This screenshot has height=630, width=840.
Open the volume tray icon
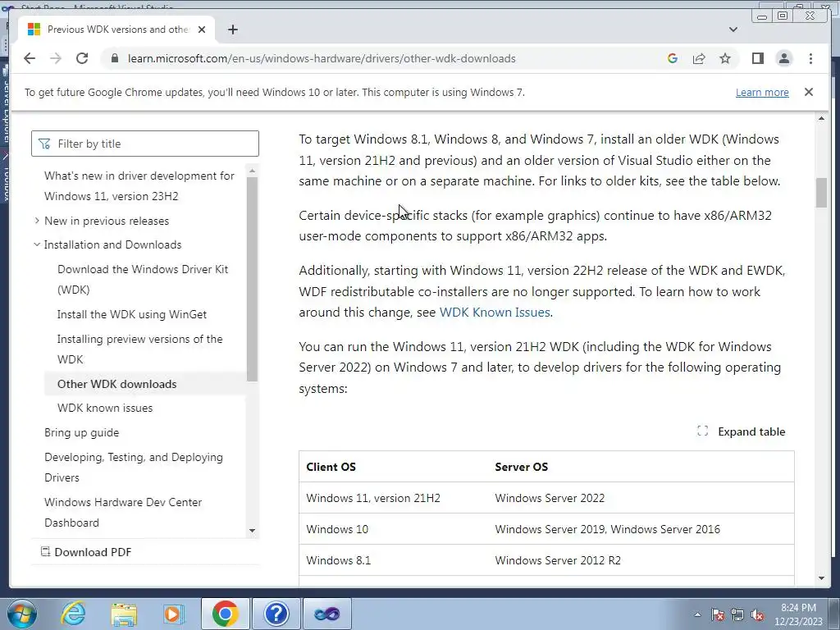point(757,614)
